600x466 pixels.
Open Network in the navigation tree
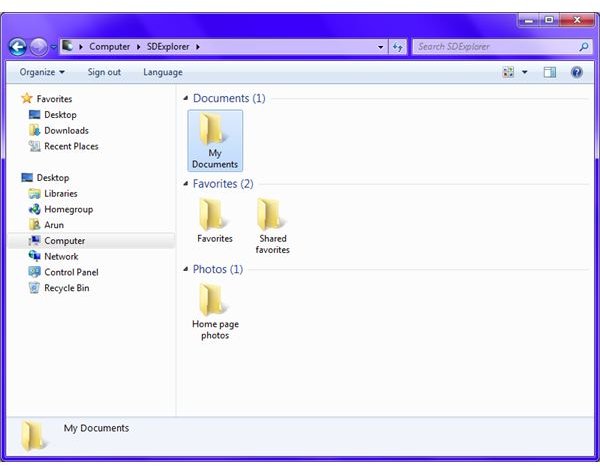61,256
